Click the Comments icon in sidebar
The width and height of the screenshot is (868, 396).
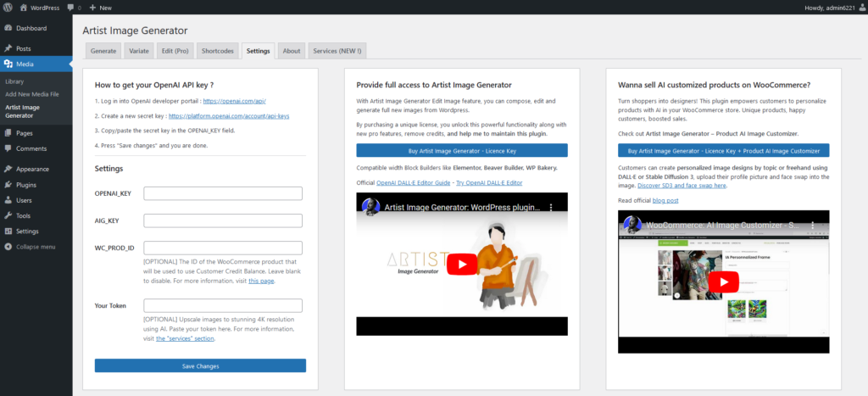point(8,149)
